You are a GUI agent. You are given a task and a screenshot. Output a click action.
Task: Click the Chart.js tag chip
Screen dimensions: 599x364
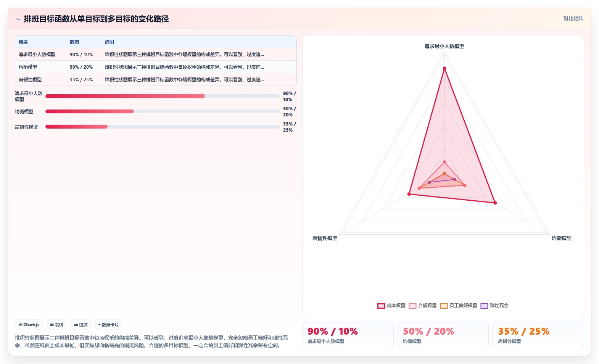pos(29,325)
